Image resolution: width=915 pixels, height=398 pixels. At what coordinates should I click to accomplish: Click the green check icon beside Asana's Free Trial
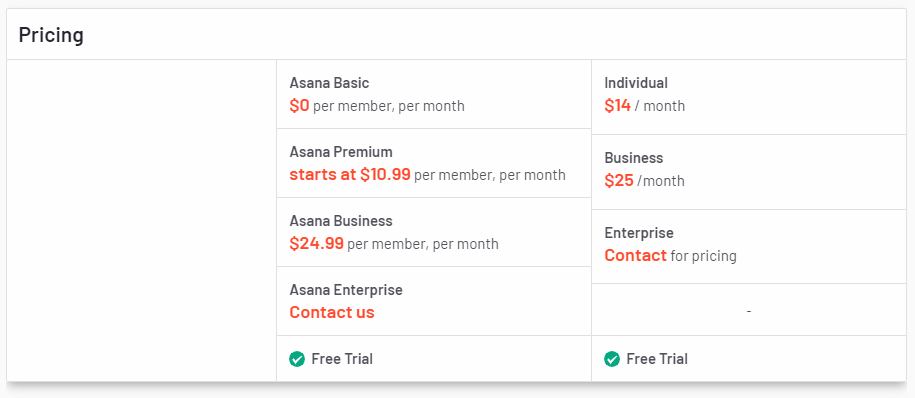click(297, 359)
